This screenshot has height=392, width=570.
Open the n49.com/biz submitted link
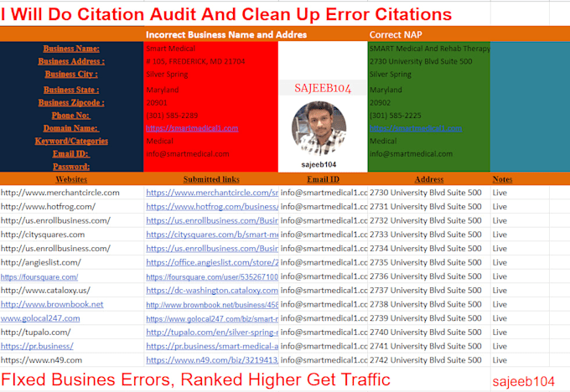click(x=212, y=360)
